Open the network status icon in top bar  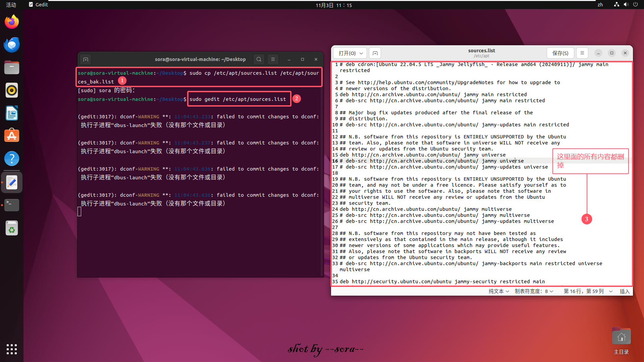616,5
